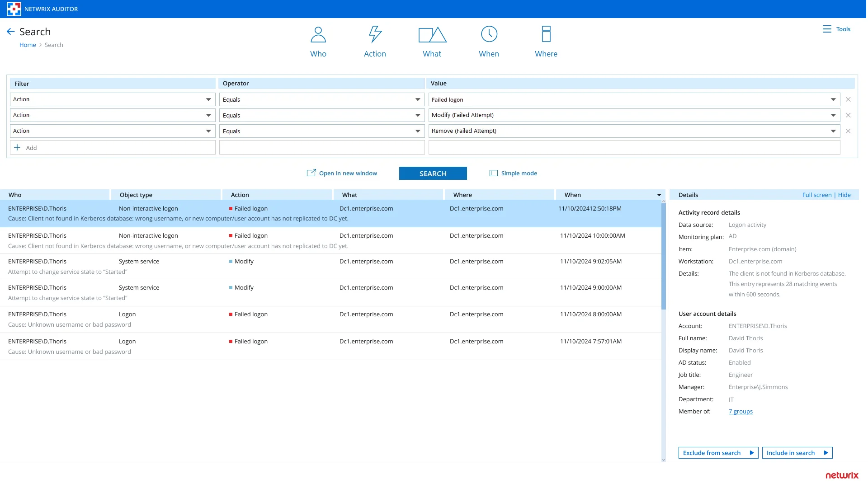Viewport: 868px width, 488px height.
Task: Sort results by Who column
Action: [55, 195]
